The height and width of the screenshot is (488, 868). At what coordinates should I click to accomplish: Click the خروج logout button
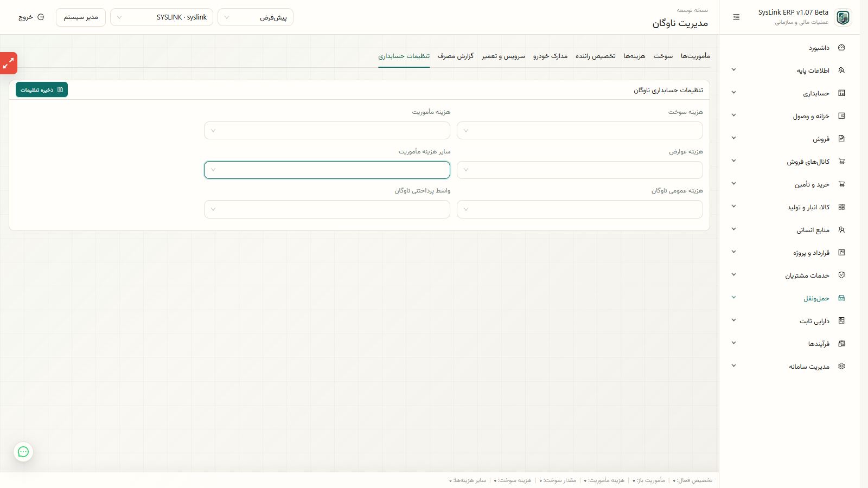pos(31,17)
